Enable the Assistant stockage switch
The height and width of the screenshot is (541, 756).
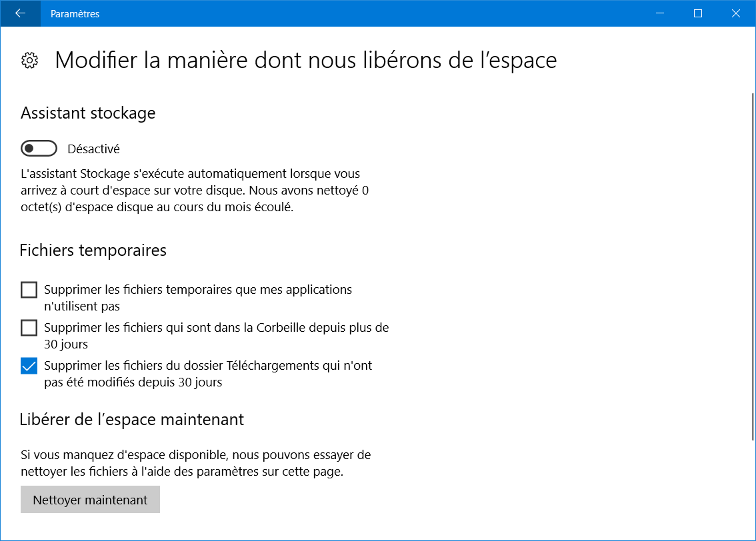coord(39,149)
